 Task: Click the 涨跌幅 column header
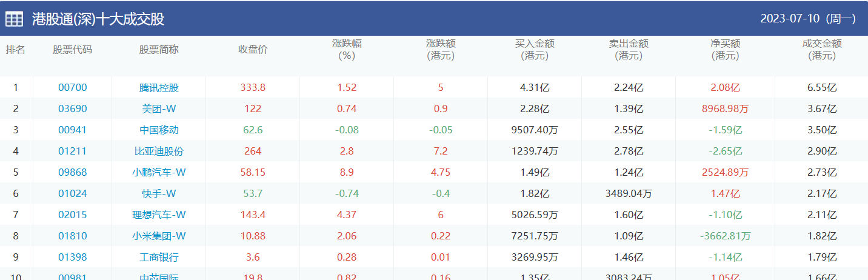pyautogui.click(x=347, y=50)
